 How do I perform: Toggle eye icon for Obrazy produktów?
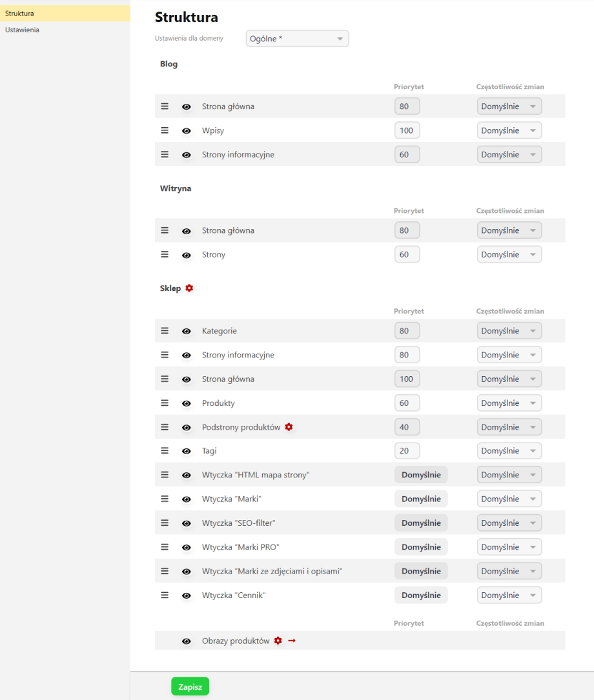(187, 641)
